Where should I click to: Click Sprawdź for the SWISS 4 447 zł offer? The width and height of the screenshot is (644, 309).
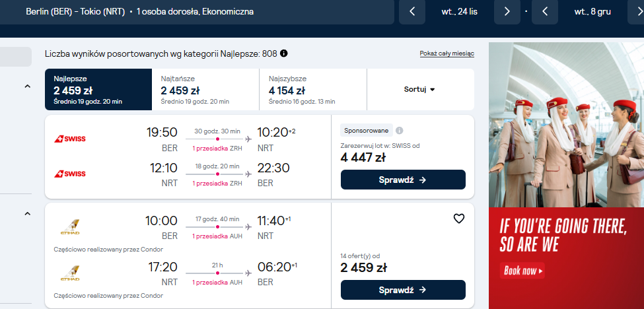(x=403, y=180)
